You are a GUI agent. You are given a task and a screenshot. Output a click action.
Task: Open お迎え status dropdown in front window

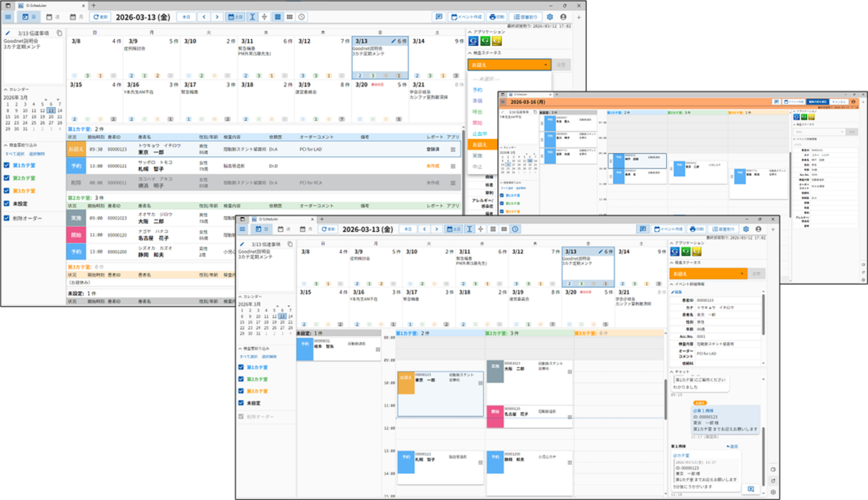tap(708, 274)
